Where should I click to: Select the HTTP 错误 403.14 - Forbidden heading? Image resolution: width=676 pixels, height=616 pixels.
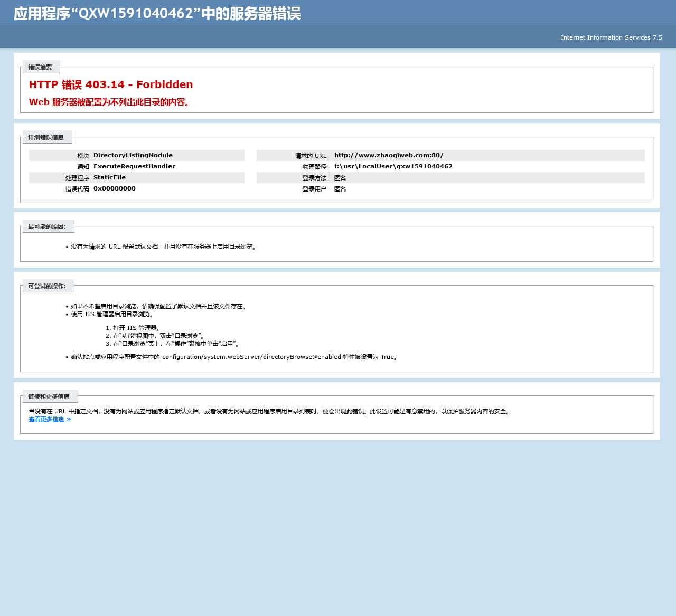tap(111, 84)
